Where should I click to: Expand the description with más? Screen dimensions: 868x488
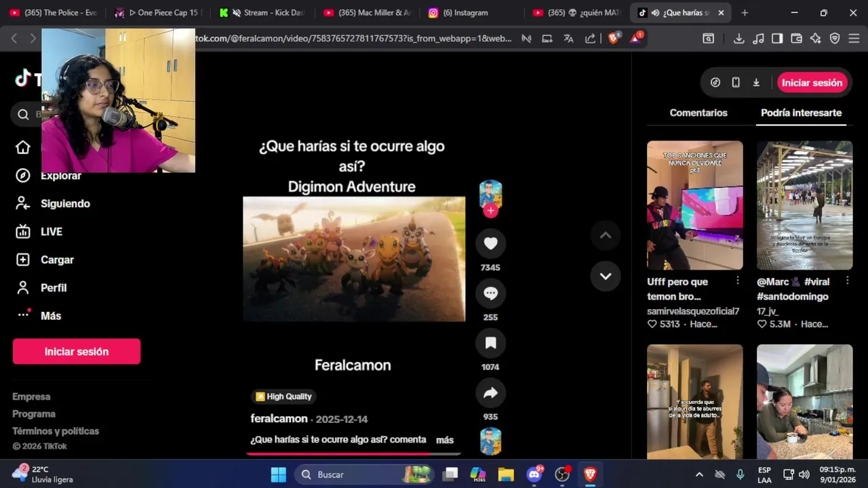(x=445, y=440)
